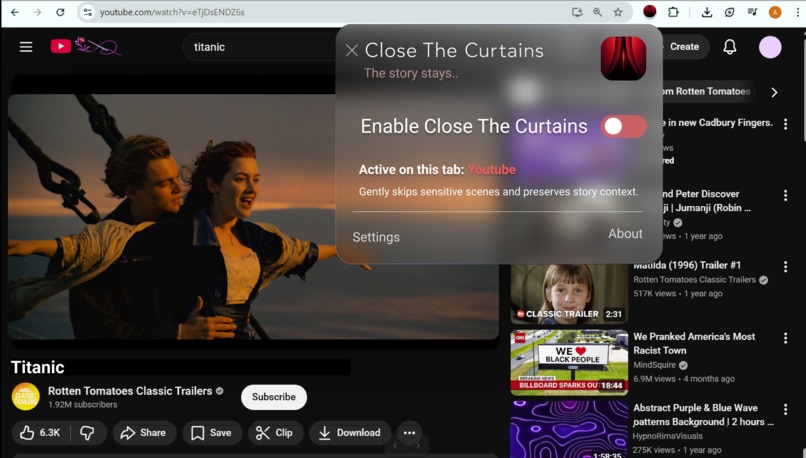This screenshot has height=458, width=806.
Task: Go back using browser back arrow
Action: pyautogui.click(x=15, y=12)
